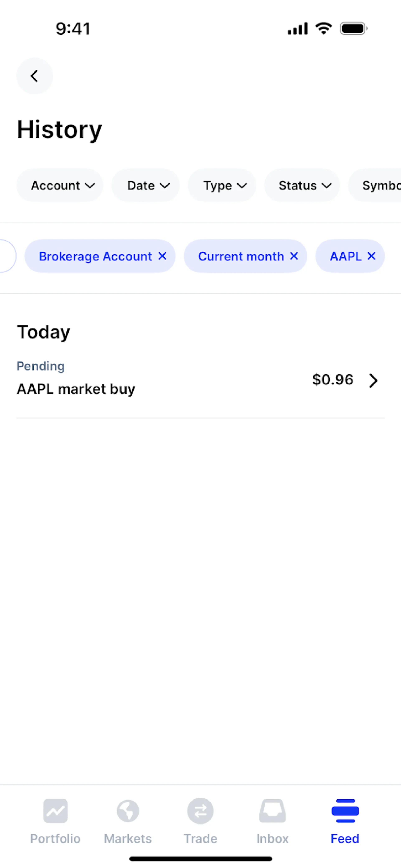This screenshot has height=868, width=401.
Task: Tap the chevron next to $0.96
Action: (x=373, y=381)
